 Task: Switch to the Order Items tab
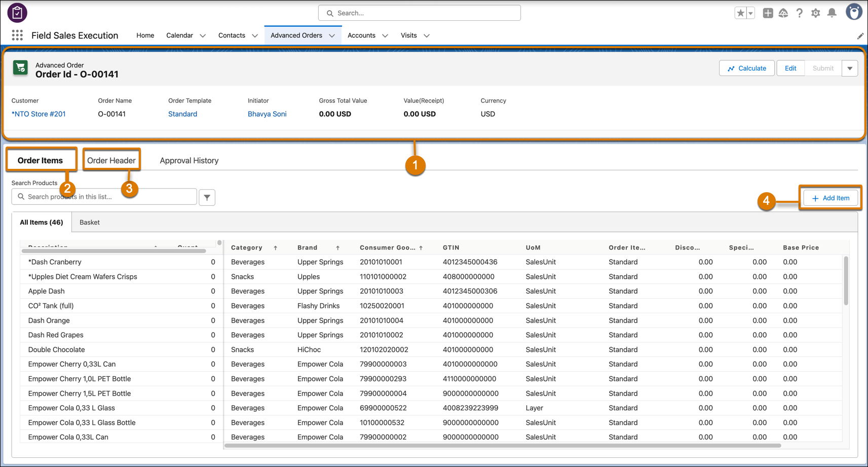[41, 160]
